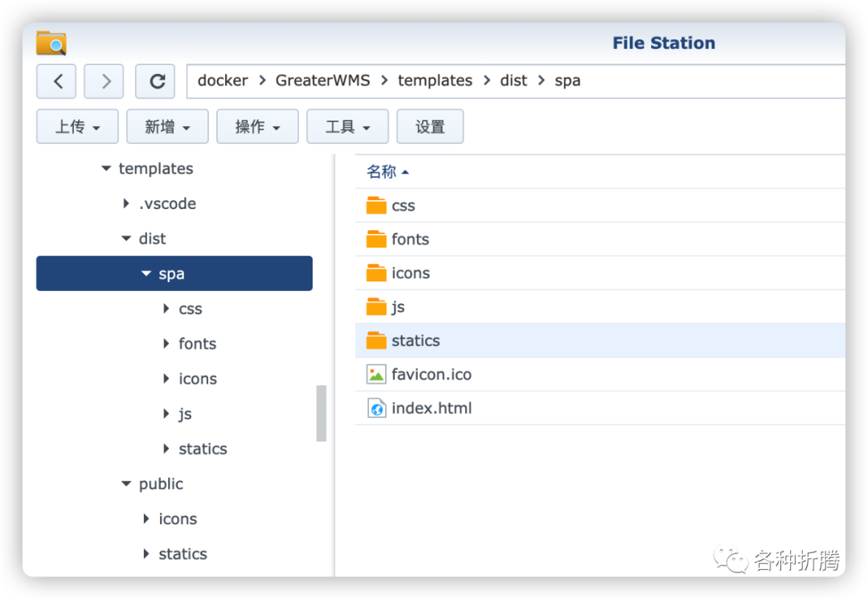
Task: Open the 操作 dropdown menu
Action: (257, 127)
